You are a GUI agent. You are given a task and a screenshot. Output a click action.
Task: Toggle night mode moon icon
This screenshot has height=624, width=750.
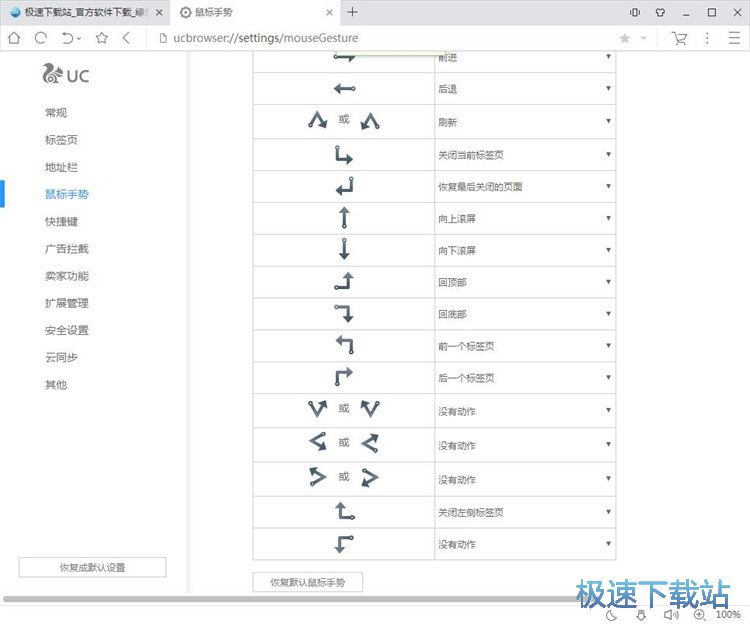click(x=611, y=615)
